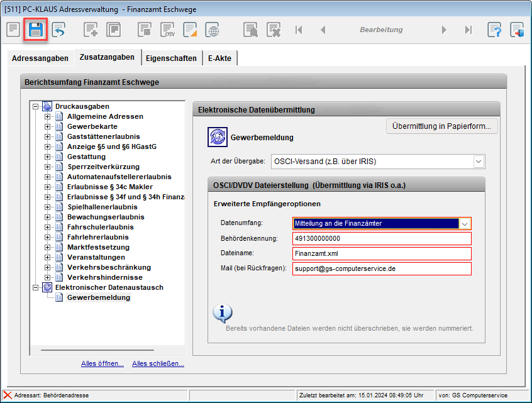532x403 pixels.
Task: Open the Datenumfang dropdown
Action: (x=465, y=223)
